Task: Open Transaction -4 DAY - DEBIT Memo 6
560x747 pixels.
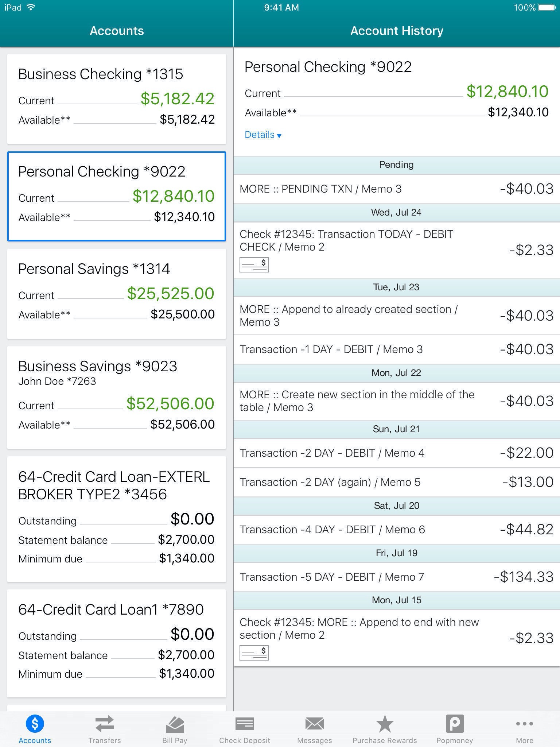Action: tap(396, 530)
